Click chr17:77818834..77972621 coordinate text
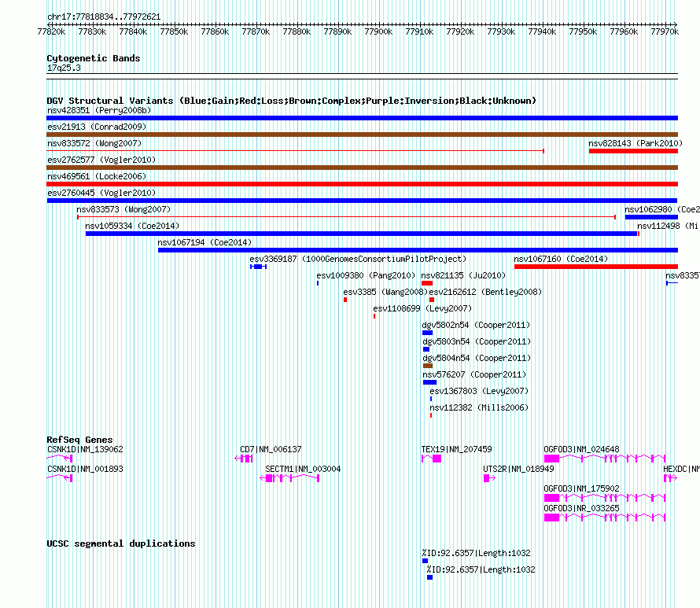The image size is (700, 608). [104, 17]
